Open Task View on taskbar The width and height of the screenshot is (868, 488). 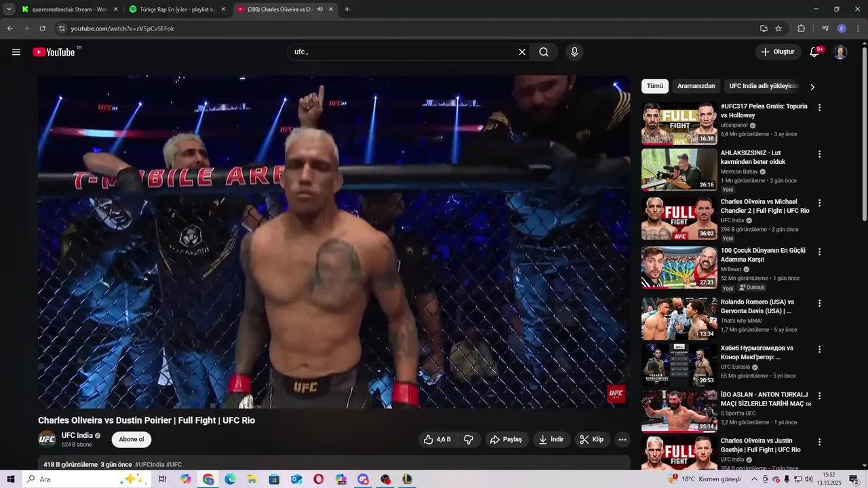[163, 479]
